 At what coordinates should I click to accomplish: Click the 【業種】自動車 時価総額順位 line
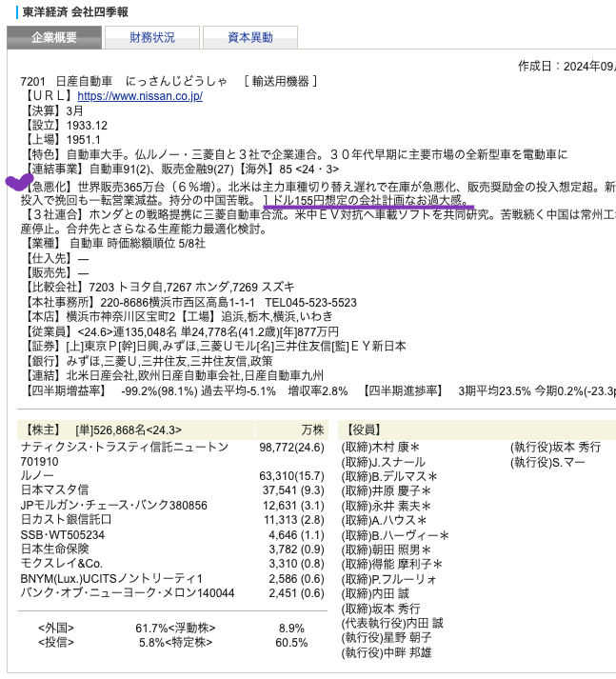click(x=113, y=244)
